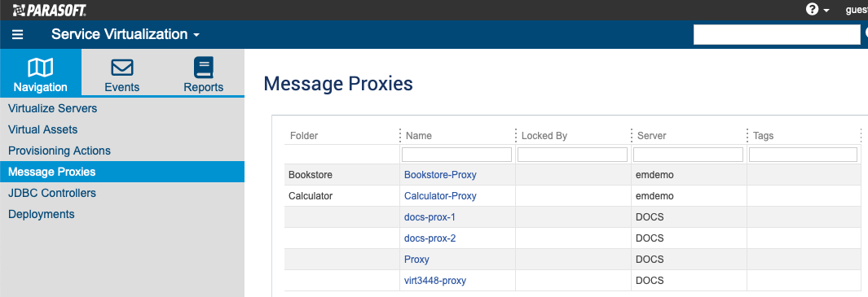
Task: Open the Bookstore-Proxy link
Action: tap(440, 175)
